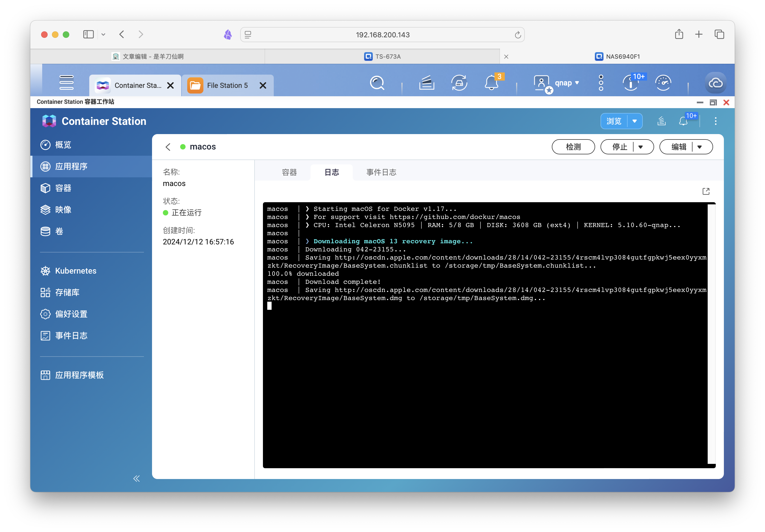Image resolution: width=765 pixels, height=532 pixels.
Task: Expand the 停止 dropdown arrow
Action: tap(640, 147)
